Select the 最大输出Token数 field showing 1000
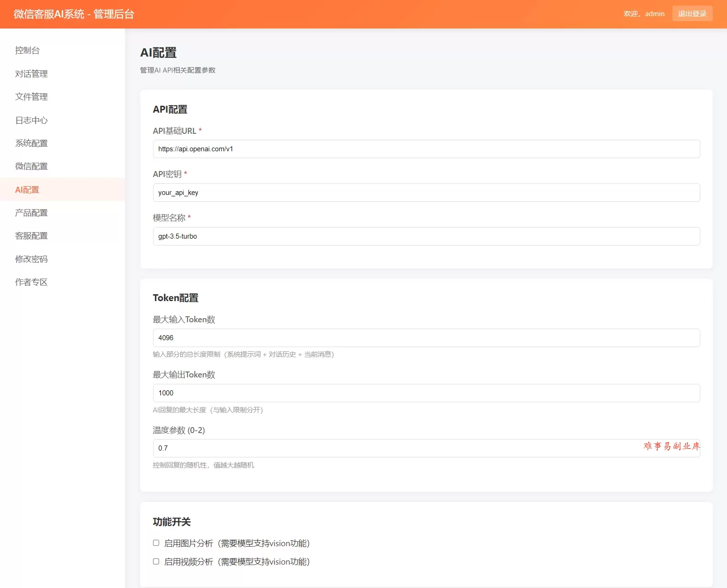 [x=426, y=393]
